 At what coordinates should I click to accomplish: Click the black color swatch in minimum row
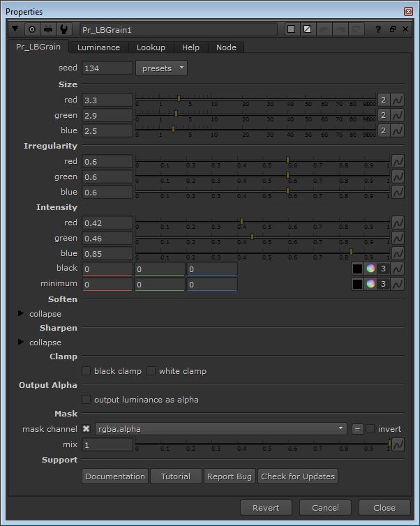click(x=357, y=285)
